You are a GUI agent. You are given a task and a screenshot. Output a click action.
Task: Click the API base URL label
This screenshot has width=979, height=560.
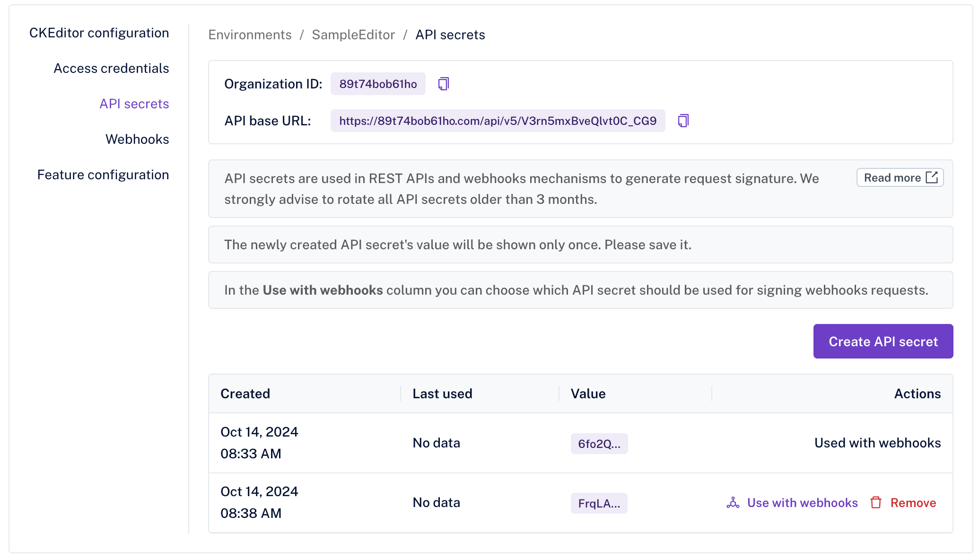267,121
